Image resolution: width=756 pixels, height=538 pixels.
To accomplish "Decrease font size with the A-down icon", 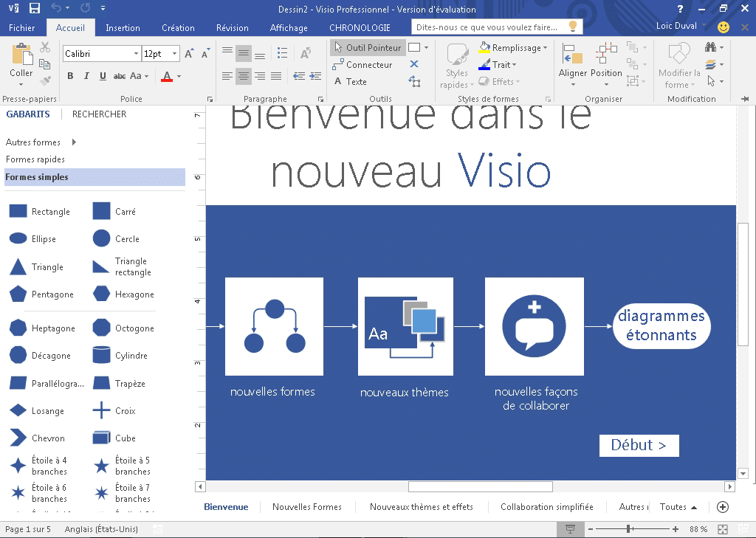I will pyautogui.click(x=206, y=53).
